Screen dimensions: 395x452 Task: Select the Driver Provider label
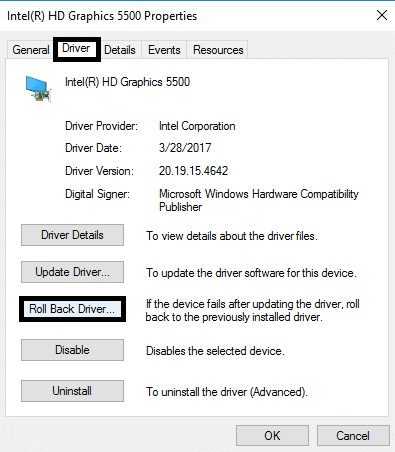point(101,126)
